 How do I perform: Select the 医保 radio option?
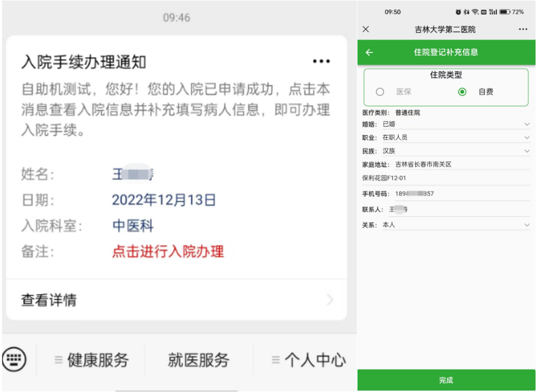click(x=380, y=92)
